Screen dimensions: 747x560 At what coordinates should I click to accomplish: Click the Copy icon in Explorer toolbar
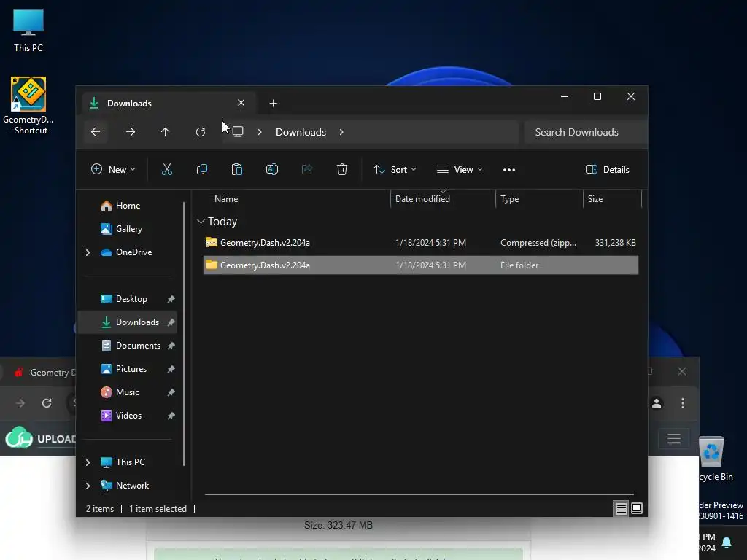point(202,169)
